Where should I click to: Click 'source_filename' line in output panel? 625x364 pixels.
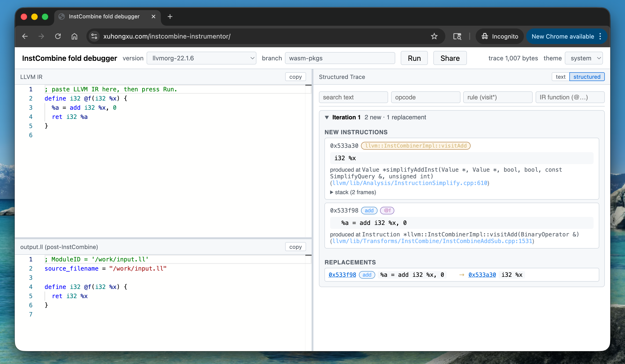pos(106,268)
